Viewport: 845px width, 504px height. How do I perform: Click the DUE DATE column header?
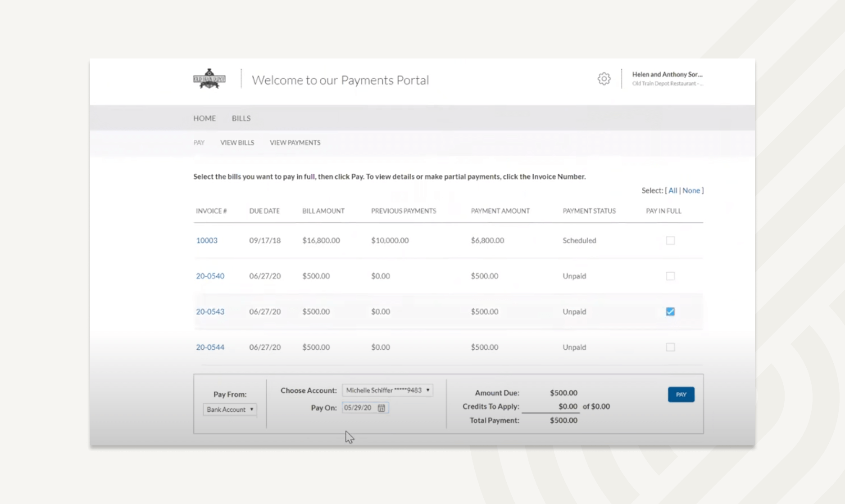[x=264, y=211]
